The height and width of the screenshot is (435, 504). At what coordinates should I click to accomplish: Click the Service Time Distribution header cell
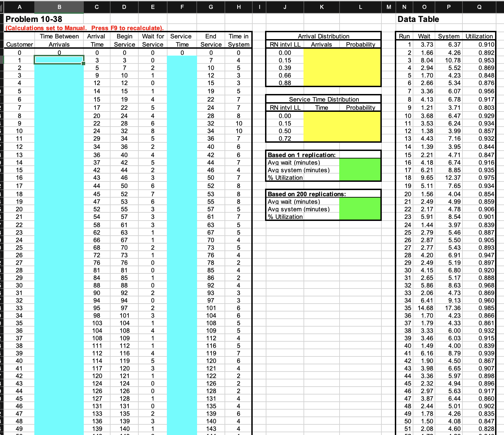(324, 99)
